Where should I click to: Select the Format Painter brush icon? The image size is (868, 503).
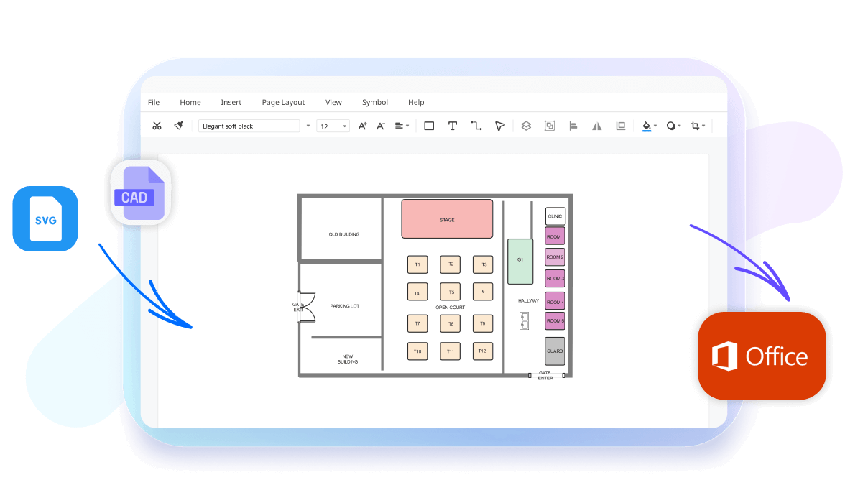pyautogui.click(x=178, y=126)
